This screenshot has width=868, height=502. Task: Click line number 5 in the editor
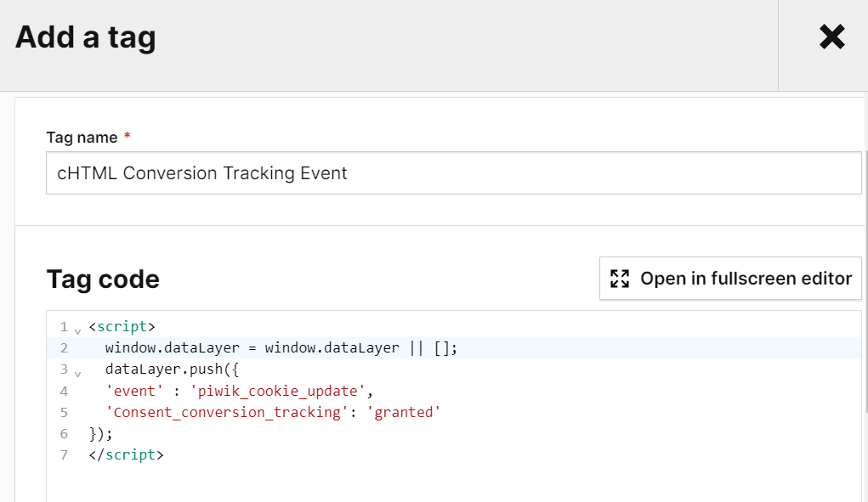tap(64, 412)
